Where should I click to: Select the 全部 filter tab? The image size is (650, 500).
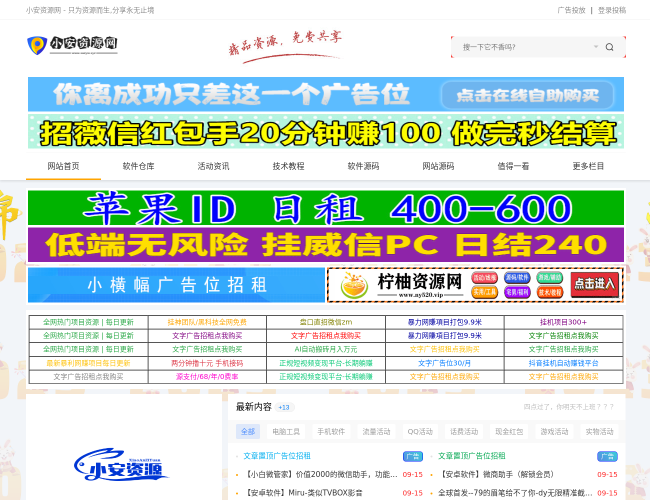tap(248, 432)
